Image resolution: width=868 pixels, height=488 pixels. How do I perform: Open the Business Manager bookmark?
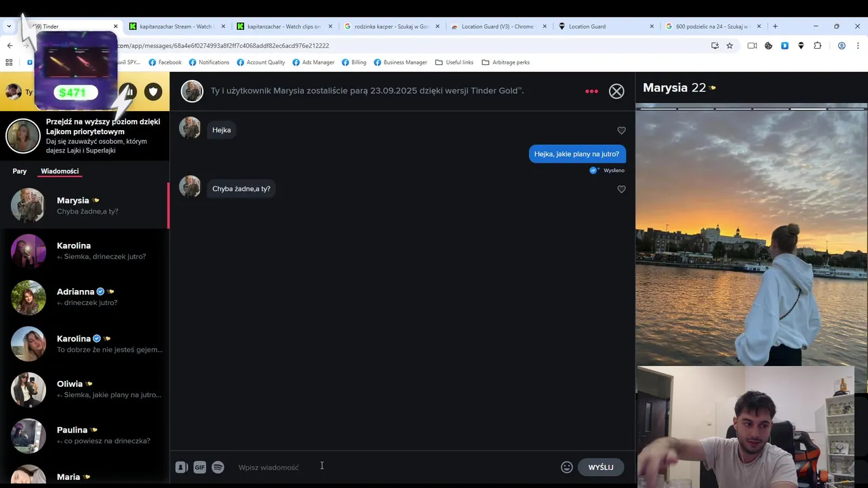coord(400,62)
